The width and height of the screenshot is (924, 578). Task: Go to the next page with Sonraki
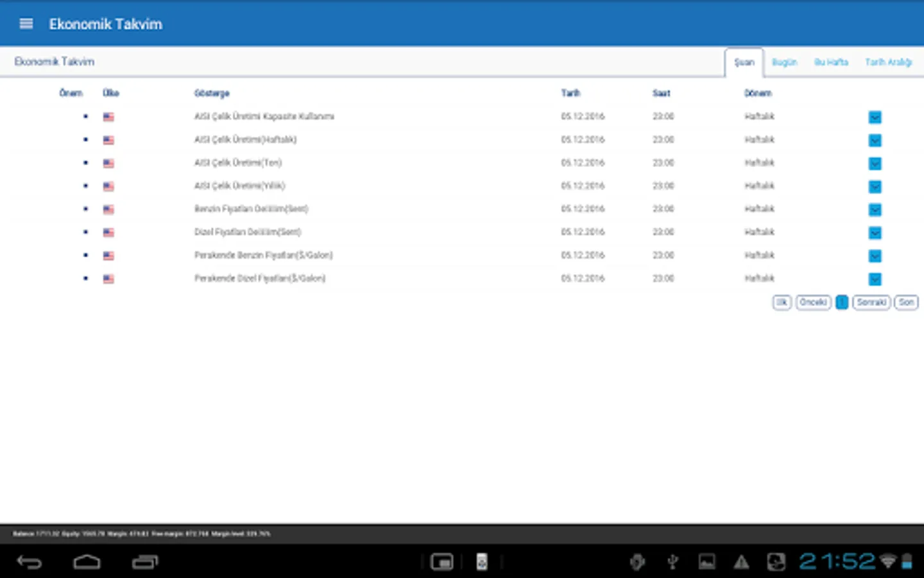point(871,302)
